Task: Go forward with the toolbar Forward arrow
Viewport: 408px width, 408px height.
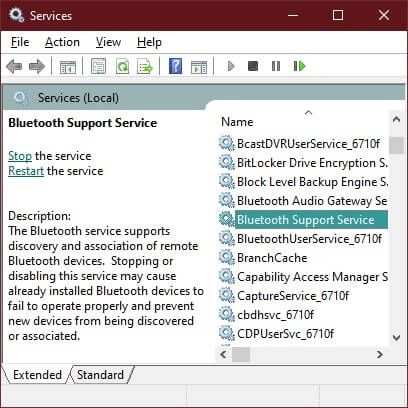Action: pos(37,66)
